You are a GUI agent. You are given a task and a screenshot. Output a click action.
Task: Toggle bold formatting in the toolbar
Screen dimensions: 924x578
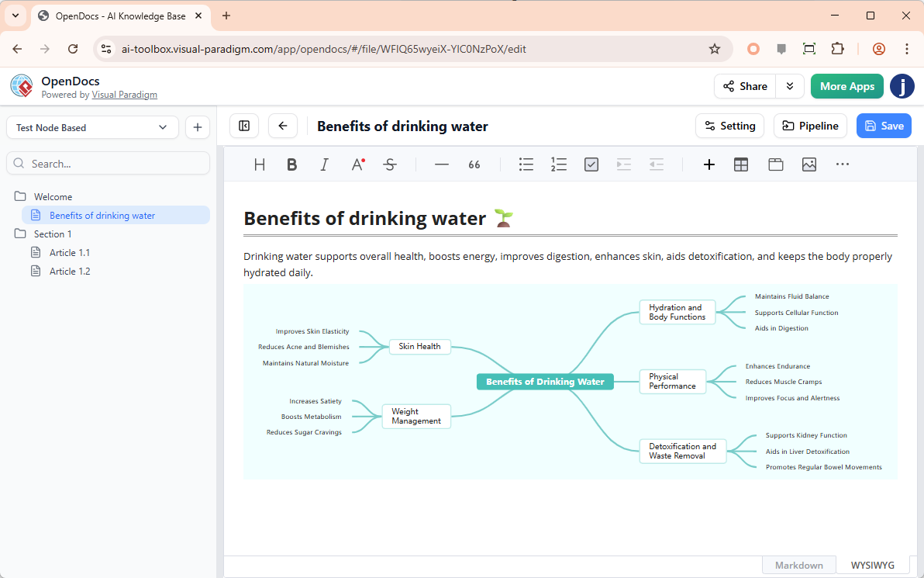(291, 164)
